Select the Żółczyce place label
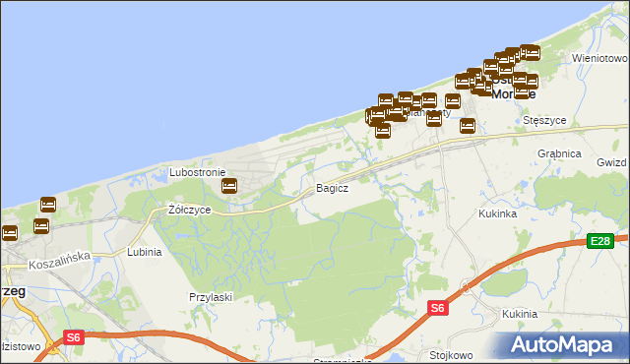 tap(190, 210)
